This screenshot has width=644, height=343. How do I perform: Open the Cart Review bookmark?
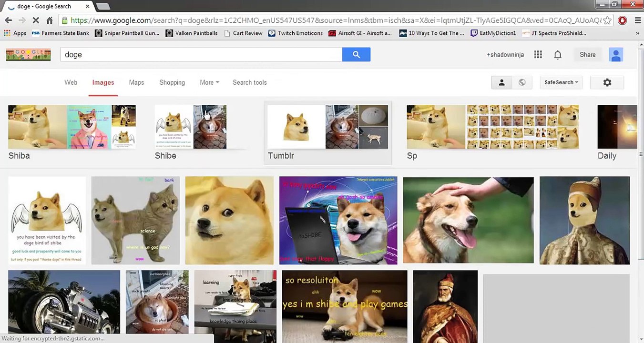point(243,33)
